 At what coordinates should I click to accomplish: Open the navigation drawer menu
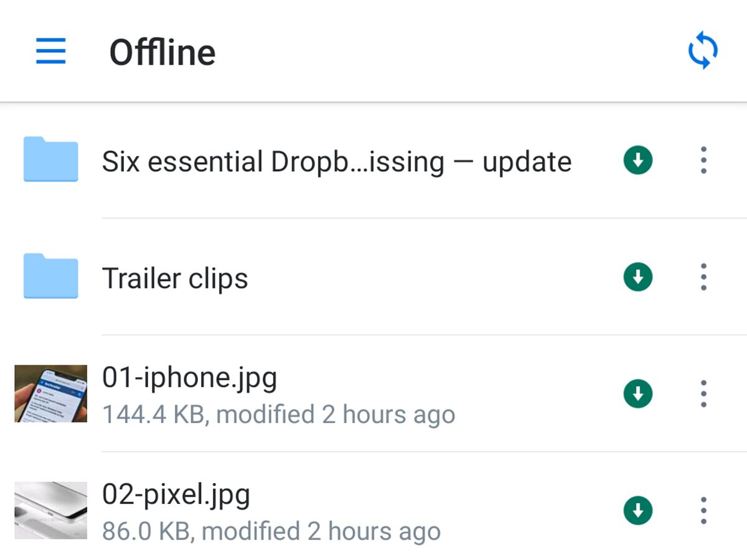(x=51, y=52)
